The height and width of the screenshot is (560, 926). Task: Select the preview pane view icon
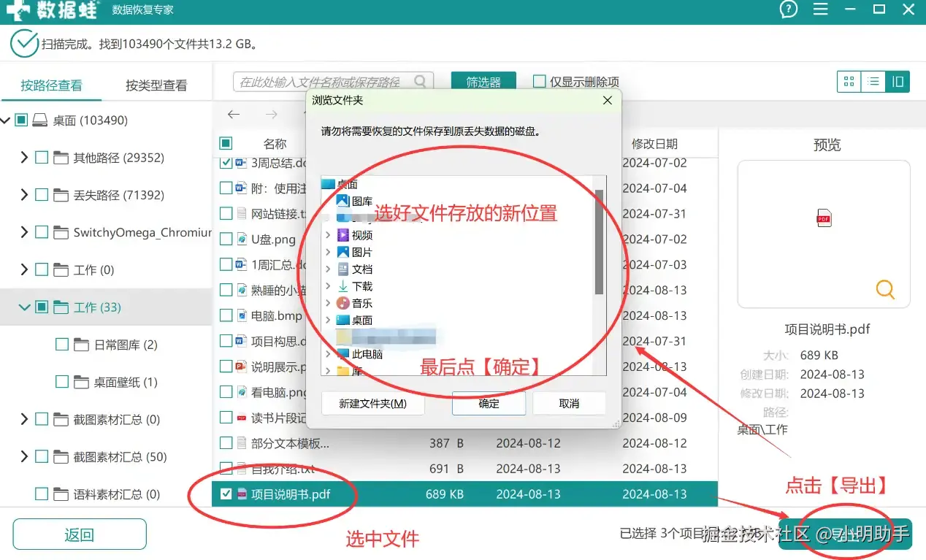point(898,82)
